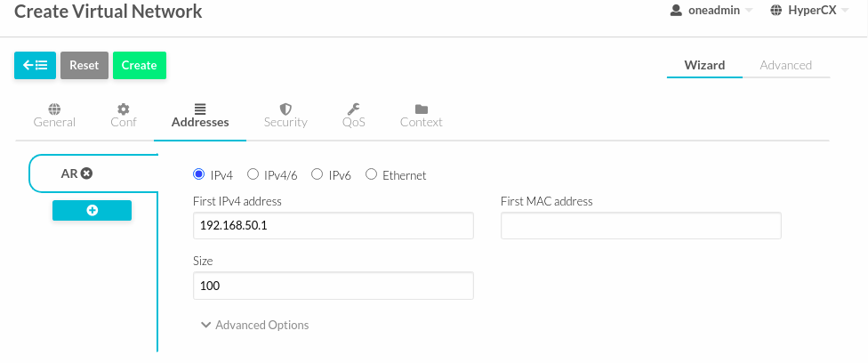Image resolution: width=868 pixels, height=363 pixels.
Task: Select the IPv4/6 radio button
Action: (x=253, y=174)
